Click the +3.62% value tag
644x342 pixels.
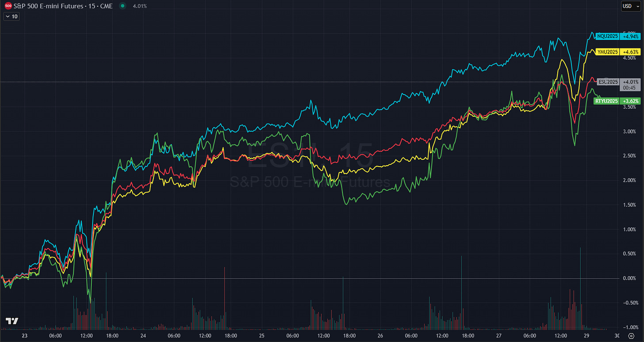coord(630,101)
